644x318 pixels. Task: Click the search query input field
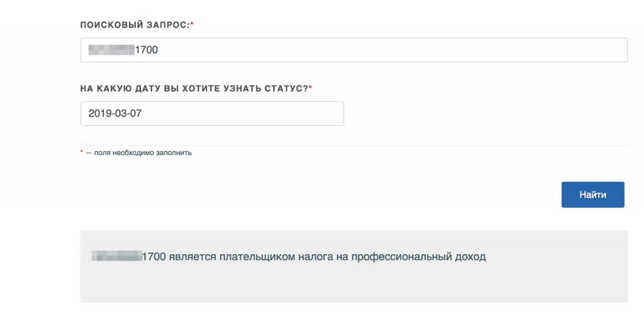353,50
